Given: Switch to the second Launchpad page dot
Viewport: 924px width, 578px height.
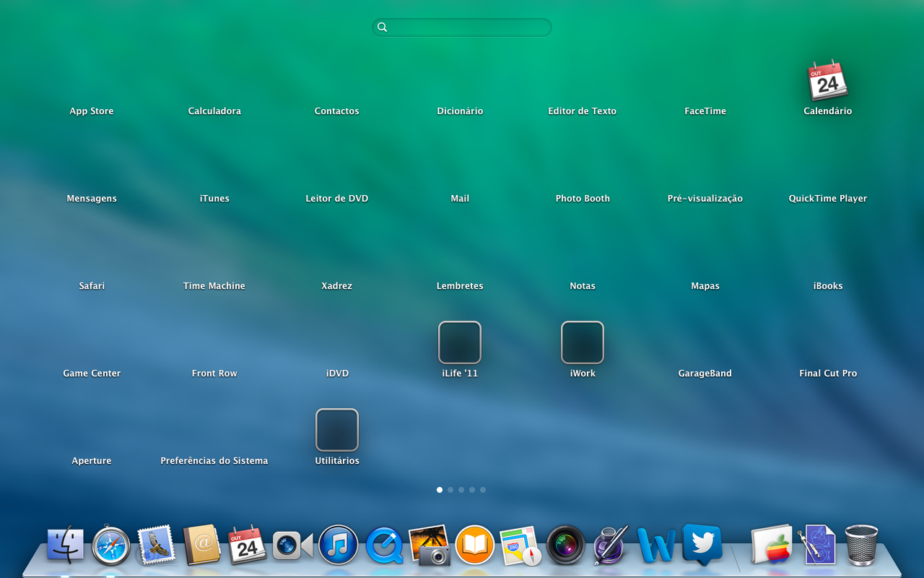Looking at the screenshot, I should click(x=450, y=490).
